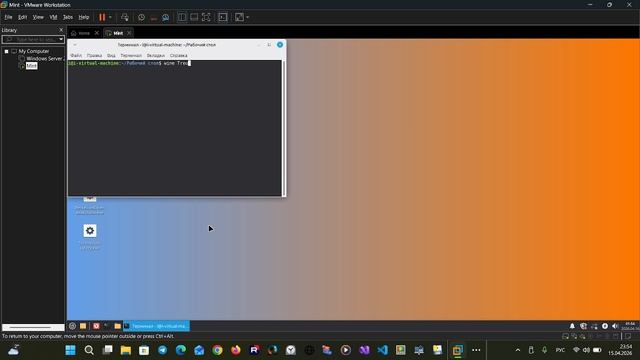Click the yellow desktop icon in Mint panel
This screenshot has height=360, width=640.
83,326
